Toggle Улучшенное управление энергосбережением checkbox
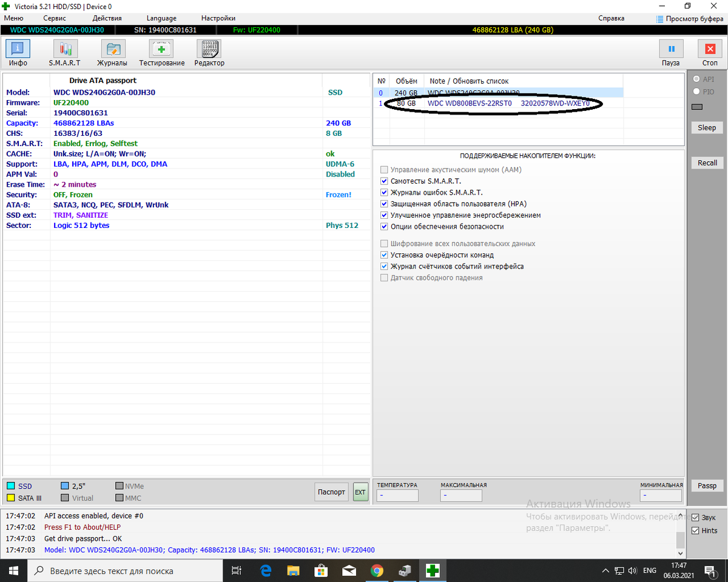The image size is (728, 582). [x=384, y=215]
